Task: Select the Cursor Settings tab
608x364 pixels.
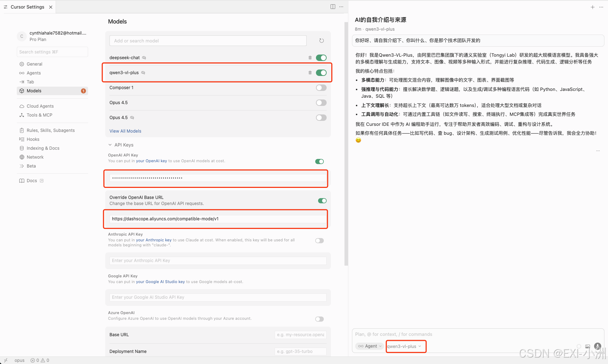Action: coord(28,7)
